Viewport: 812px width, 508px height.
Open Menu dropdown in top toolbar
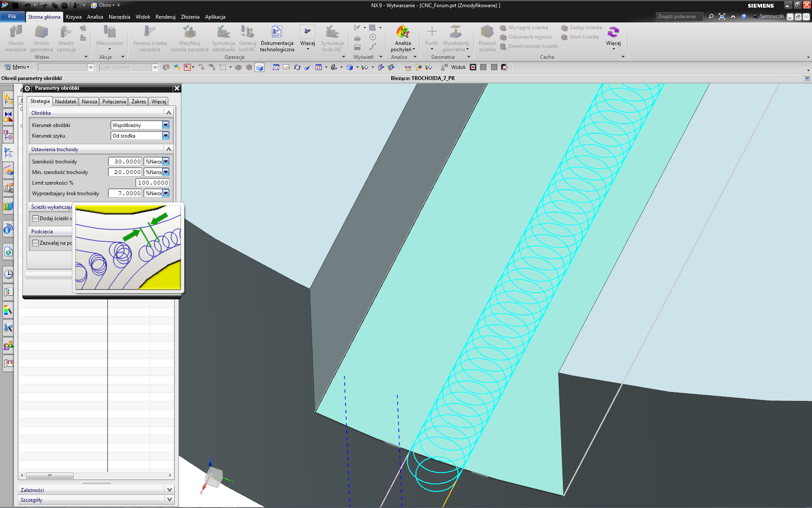pos(17,67)
